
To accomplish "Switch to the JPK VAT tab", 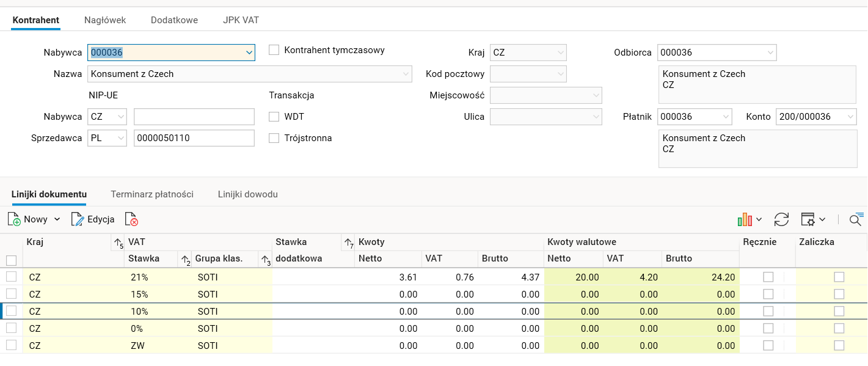I will [241, 20].
